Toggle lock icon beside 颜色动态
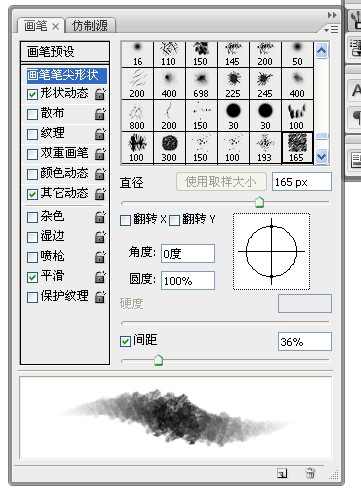This screenshot has width=361, height=494. (100, 174)
